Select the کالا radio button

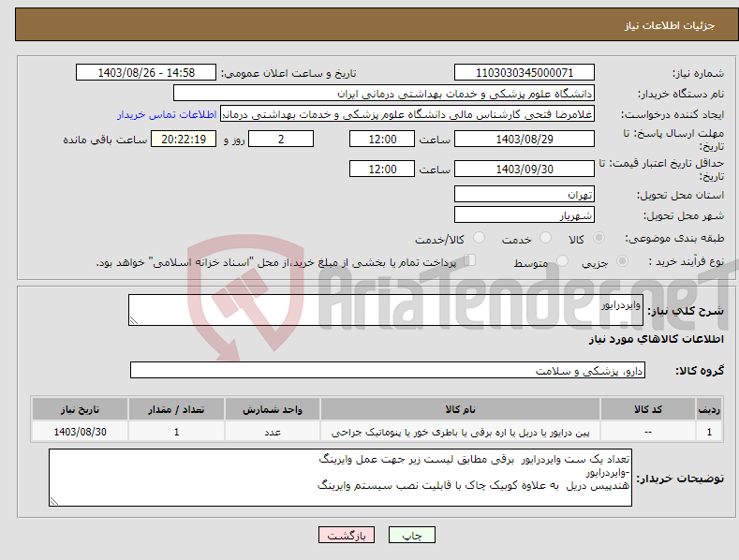(599, 238)
